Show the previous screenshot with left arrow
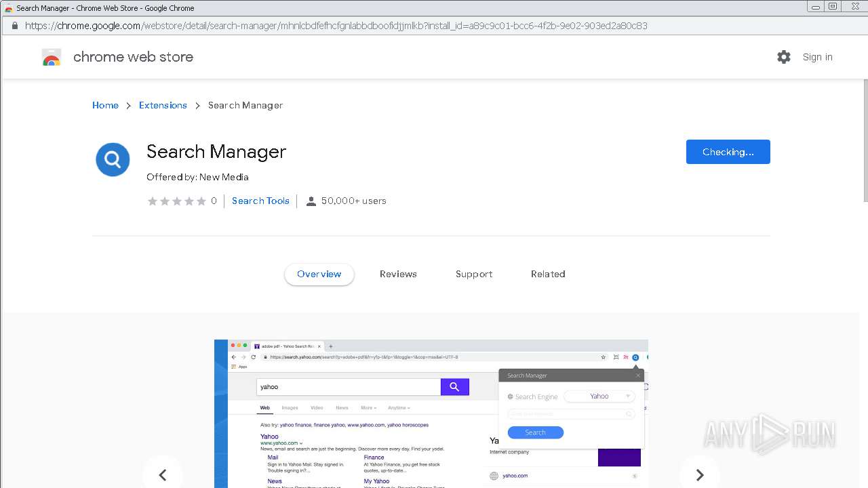 click(163, 475)
